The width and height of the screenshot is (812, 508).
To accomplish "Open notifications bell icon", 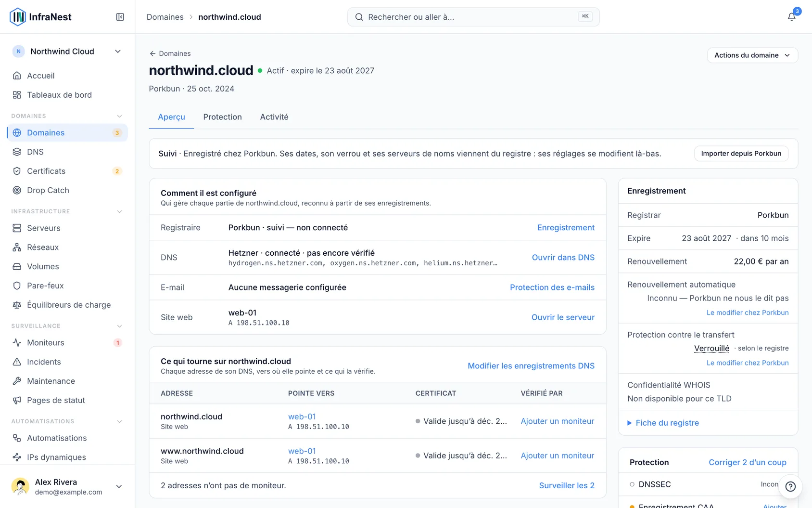I will click(791, 17).
